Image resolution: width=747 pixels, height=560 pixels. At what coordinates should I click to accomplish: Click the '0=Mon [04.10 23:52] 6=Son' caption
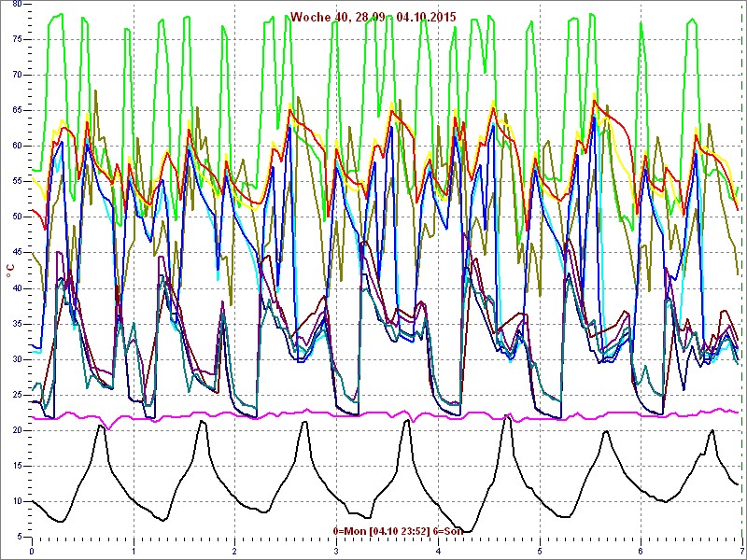click(x=398, y=530)
